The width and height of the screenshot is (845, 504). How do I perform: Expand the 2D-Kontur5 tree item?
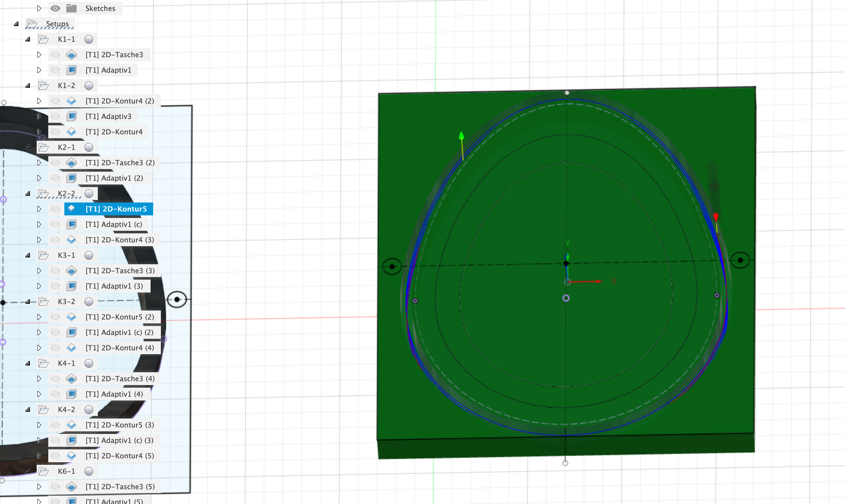pyautogui.click(x=39, y=209)
